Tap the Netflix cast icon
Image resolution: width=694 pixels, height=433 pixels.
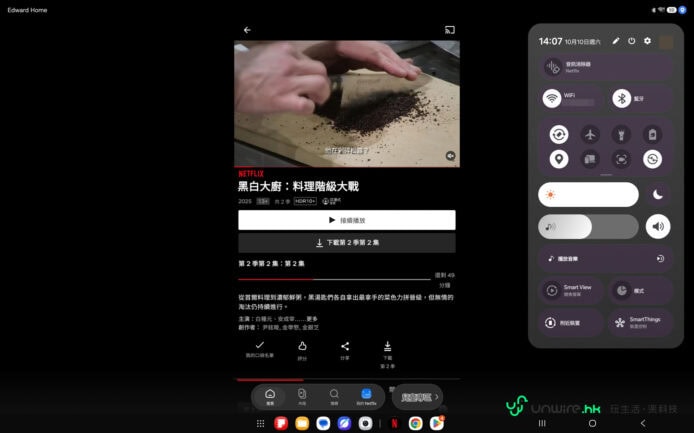tap(450, 30)
